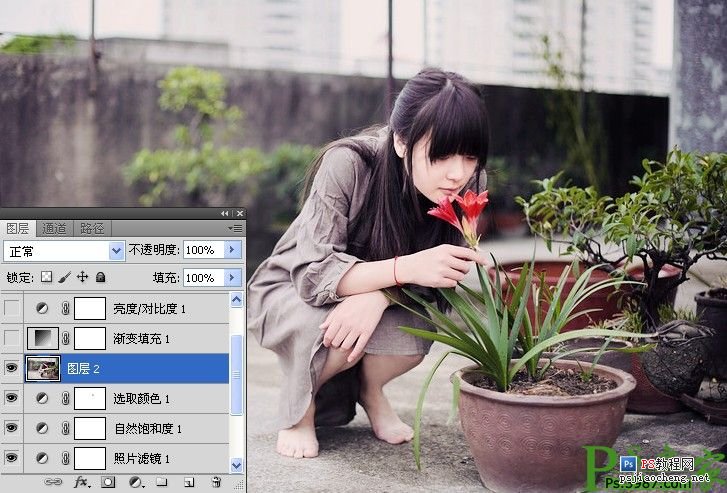Click the layer list scroll-down arrow
727x493 pixels.
click(236, 465)
